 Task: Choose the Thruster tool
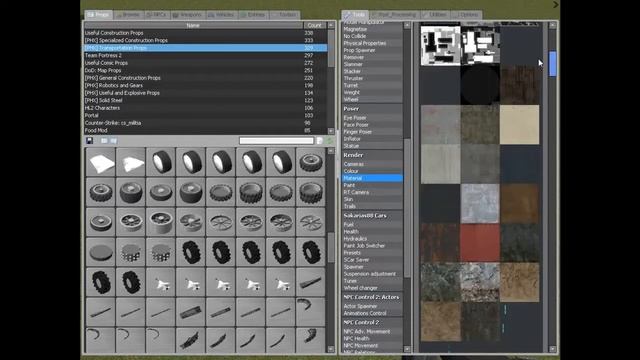click(x=372, y=78)
